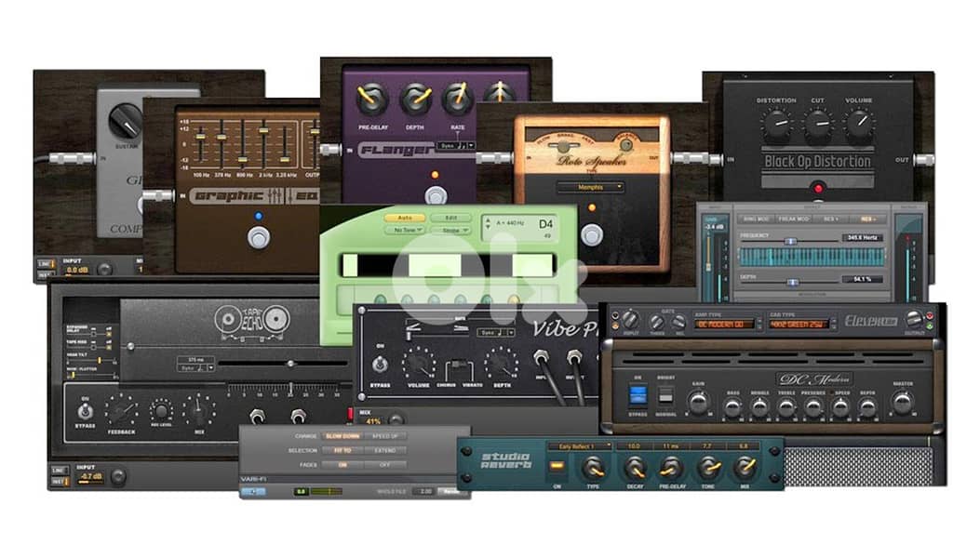Select the Ring Mod tab

point(756,219)
